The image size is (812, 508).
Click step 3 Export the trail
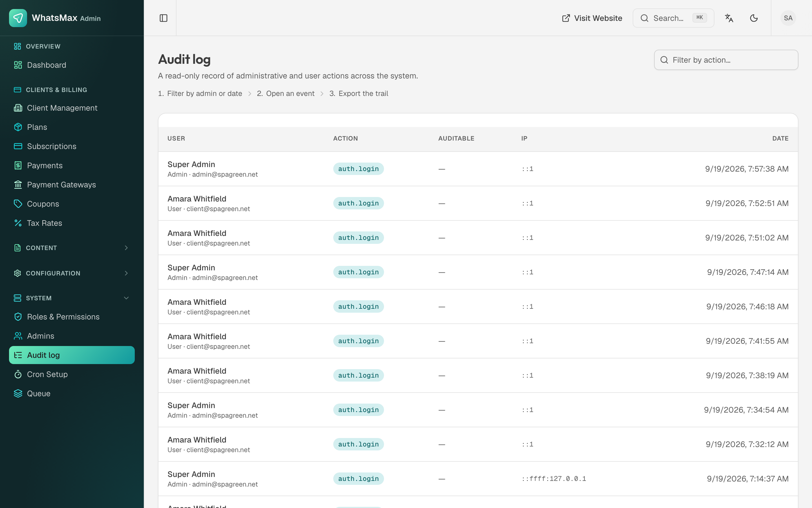coord(359,93)
